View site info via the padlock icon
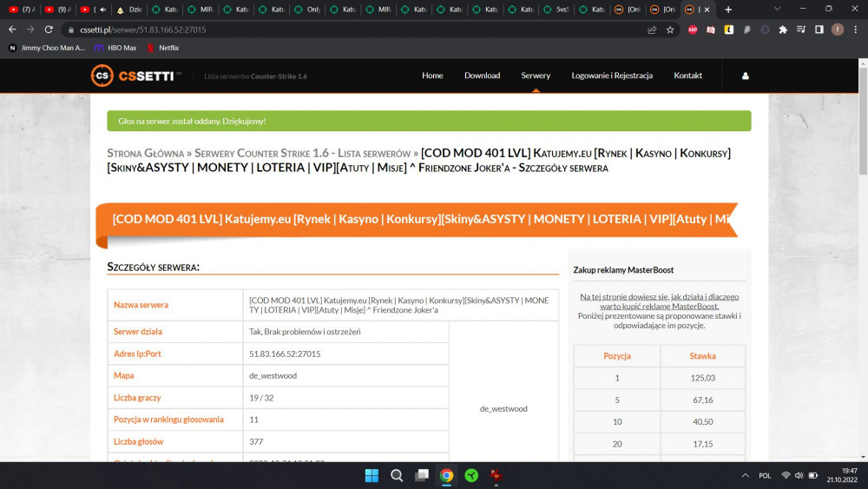 click(71, 30)
